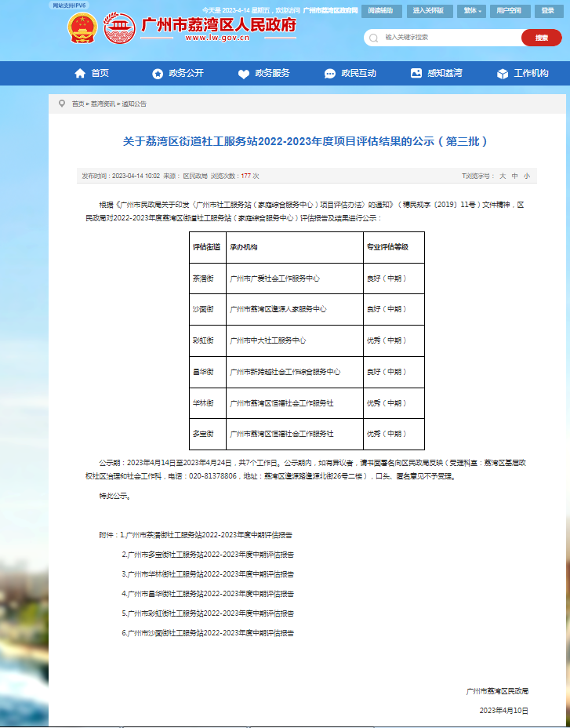
Task: Click the home icon beside 首页
Action: [x=80, y=74]
